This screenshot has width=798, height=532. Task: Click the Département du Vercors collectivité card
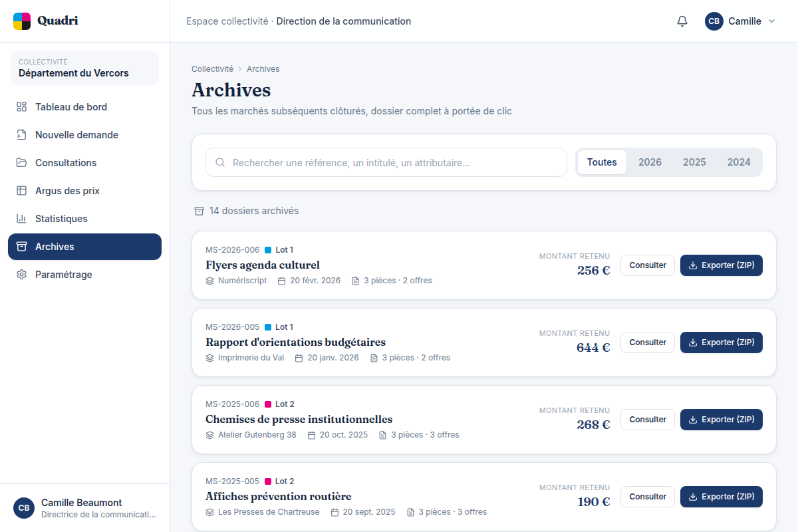coord(84,68)
